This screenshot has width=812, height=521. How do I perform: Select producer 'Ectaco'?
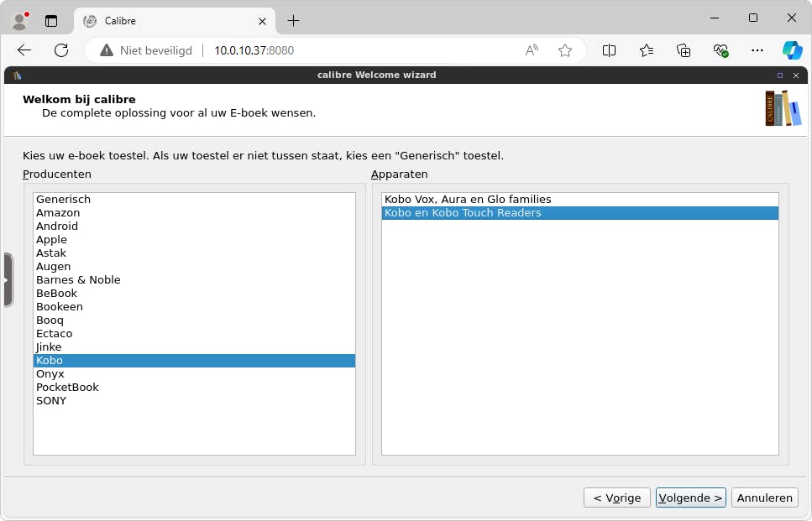194,334
